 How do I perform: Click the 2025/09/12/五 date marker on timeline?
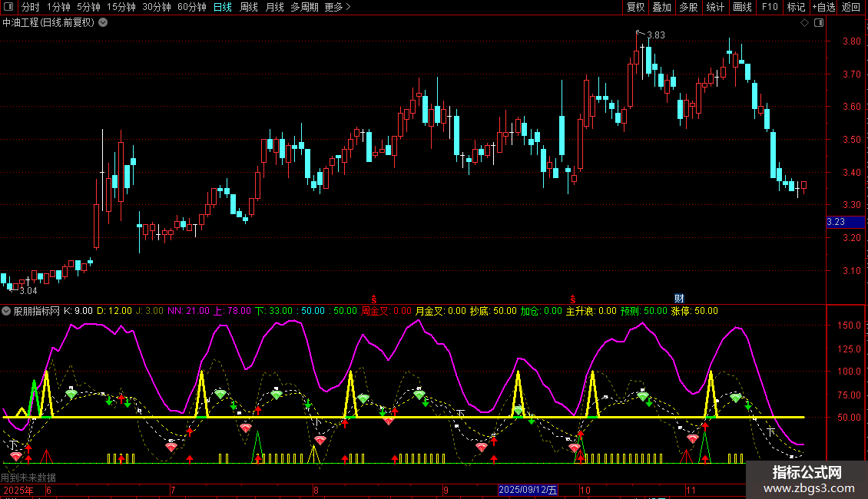pyautogui.click(x=528, y=489)
